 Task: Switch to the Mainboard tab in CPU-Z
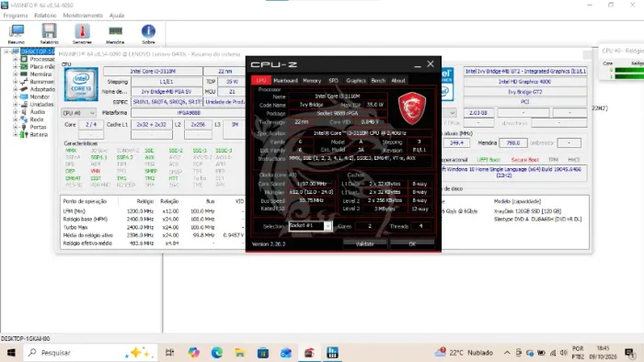285,80
